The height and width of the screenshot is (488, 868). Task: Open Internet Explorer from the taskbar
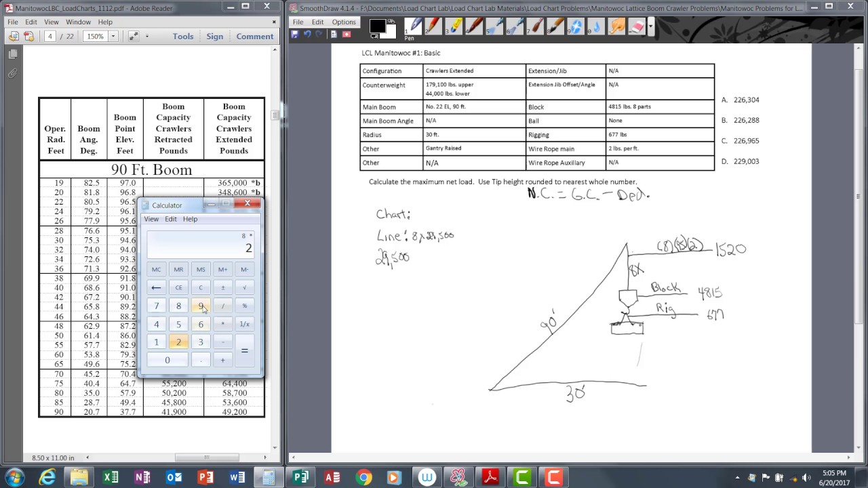[47, 477]
